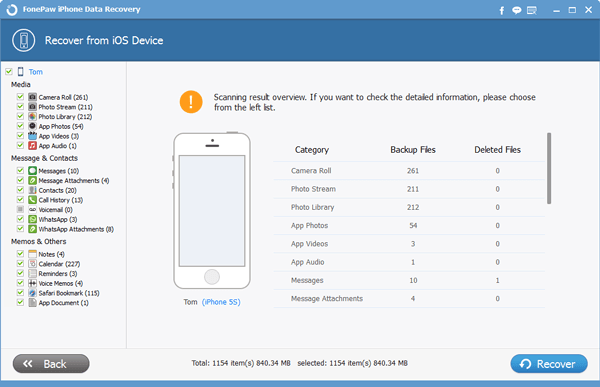The image size is (600, 387).
Task: Click the Messages row in overview table
Action: click(409, 281)
